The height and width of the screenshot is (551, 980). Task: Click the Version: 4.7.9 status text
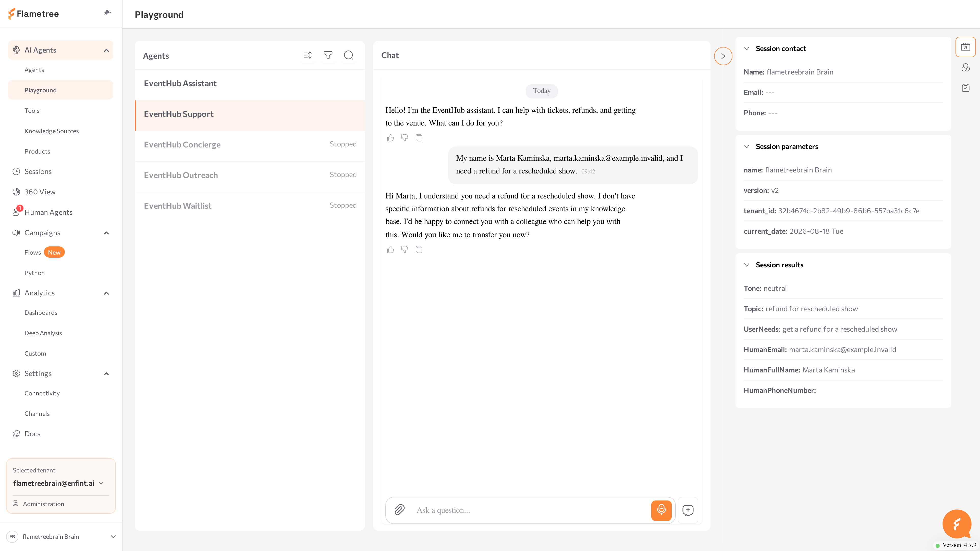(959, 545)
